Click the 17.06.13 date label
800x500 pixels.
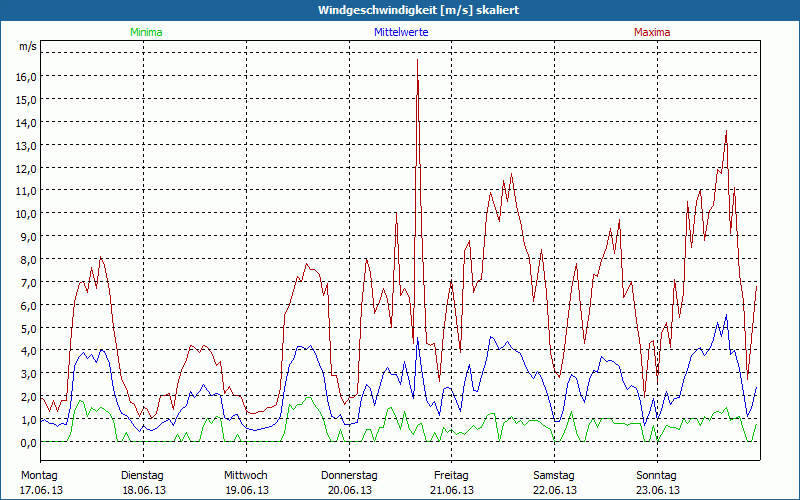click(41, 490)
